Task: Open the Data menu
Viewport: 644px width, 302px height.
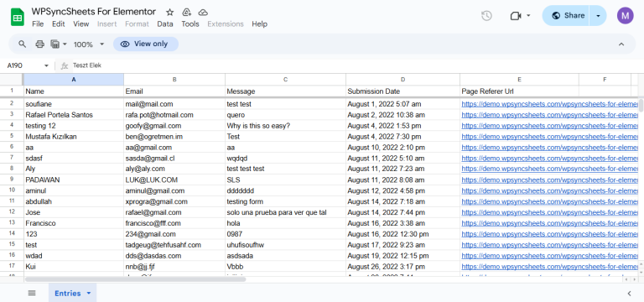Action: 164,23
